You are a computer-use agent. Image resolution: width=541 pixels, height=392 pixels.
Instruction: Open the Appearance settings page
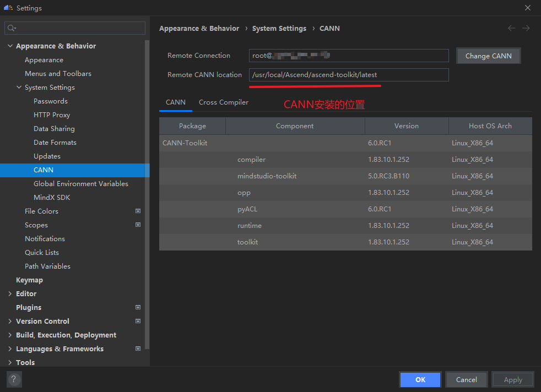coord(44,60)
